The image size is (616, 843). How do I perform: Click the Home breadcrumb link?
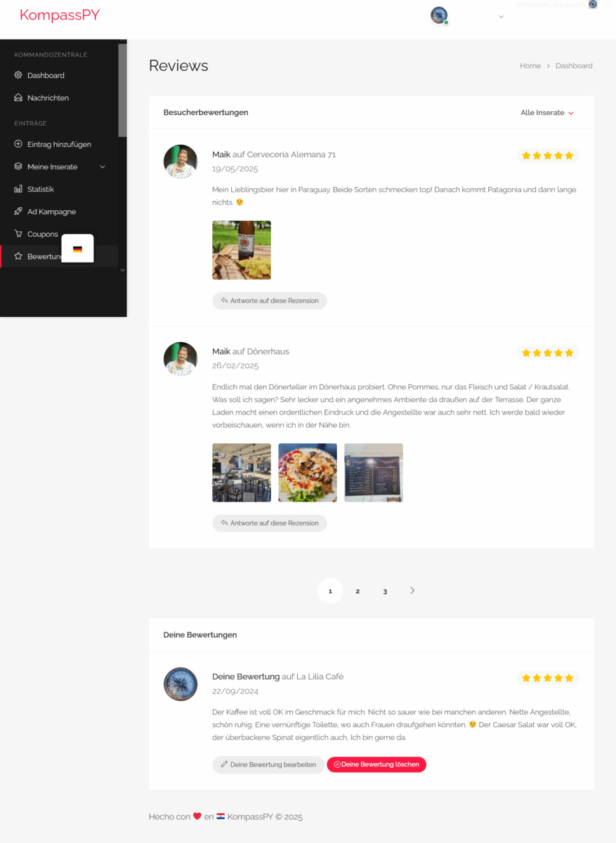tap(530, 66)
